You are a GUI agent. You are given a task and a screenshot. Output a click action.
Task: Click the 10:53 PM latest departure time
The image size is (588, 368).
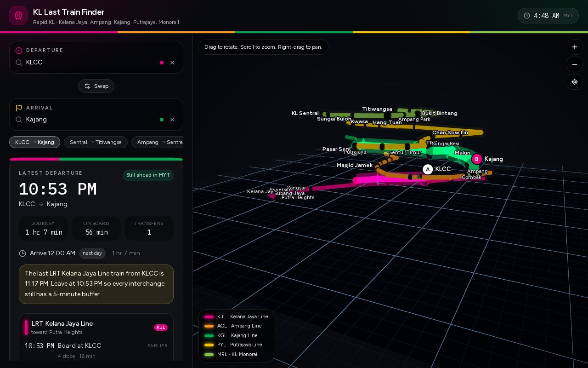coord(57,190)
